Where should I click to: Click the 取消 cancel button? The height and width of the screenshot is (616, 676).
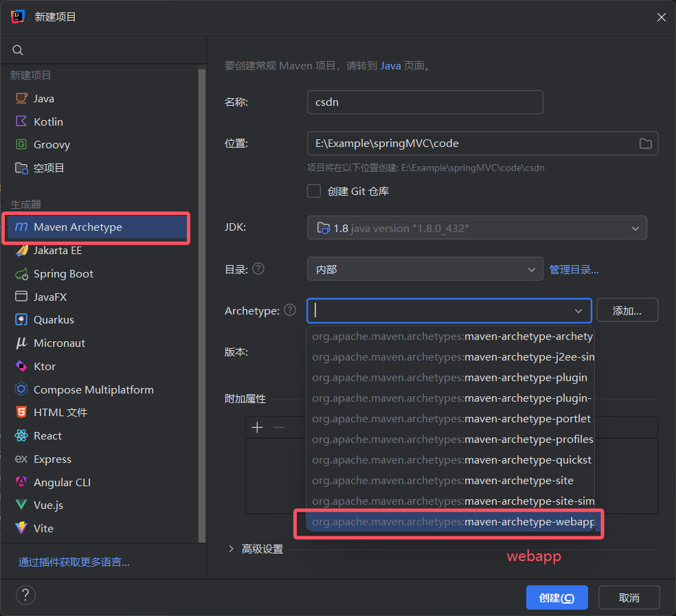coord(629,597)
